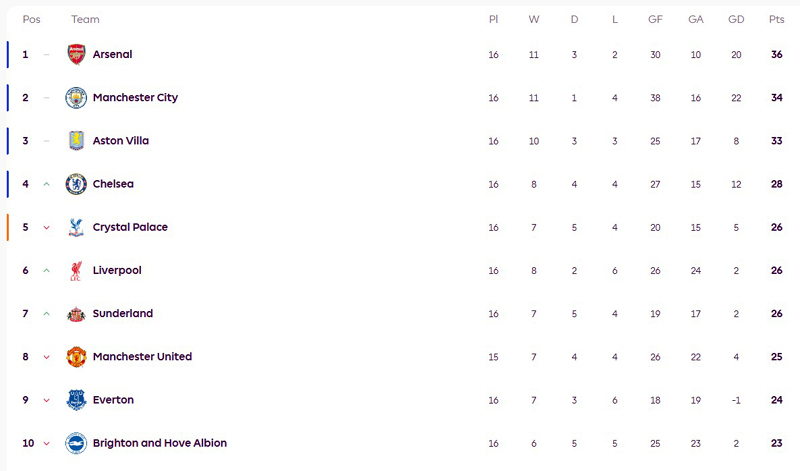Sort table by GD column header

coord(736,20)
